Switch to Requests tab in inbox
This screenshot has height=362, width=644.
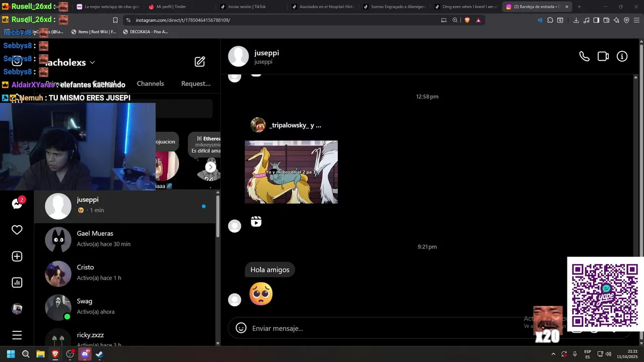coord(196,83)
